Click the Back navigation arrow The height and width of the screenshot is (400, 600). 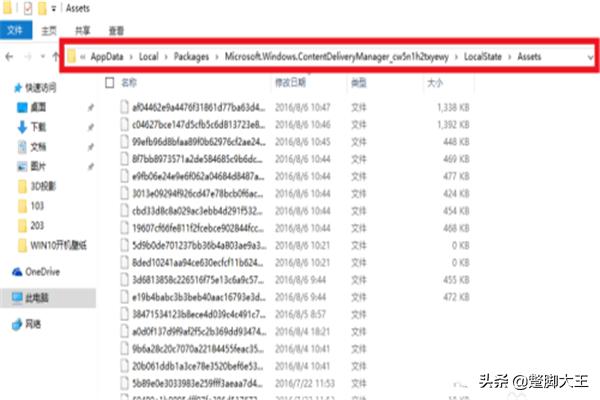[x=9, y=57]
